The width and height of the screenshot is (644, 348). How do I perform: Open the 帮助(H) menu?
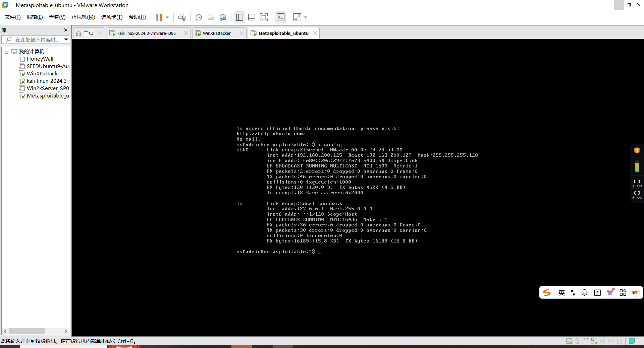pyautogui.click(x=138, y=17)
